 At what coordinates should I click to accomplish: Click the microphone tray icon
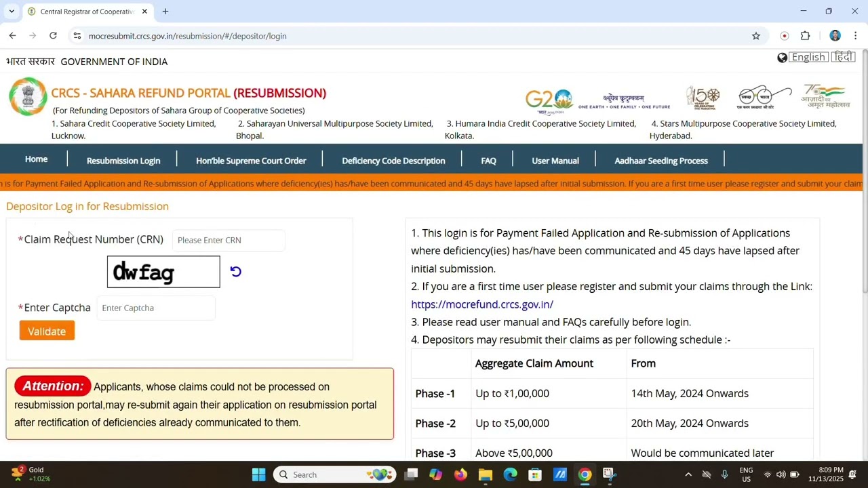coord(725,474)
